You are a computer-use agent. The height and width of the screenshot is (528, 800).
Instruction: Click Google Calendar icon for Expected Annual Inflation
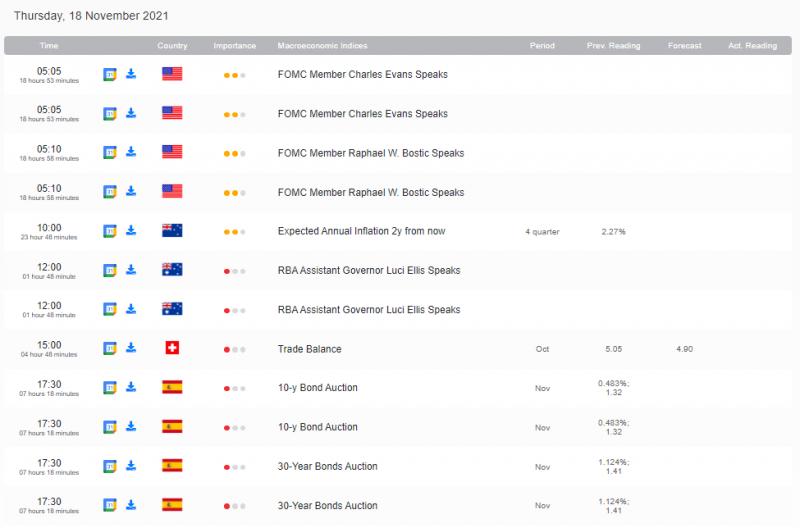pyautogui.click(x=110, y=231)
